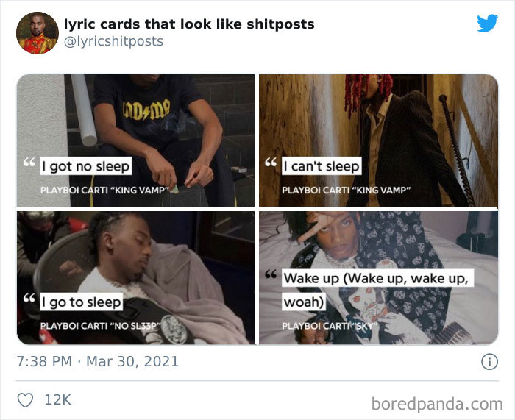This screenshot has width=515, height=420.
Task: Click the "I go to sleep" lyric text
Action: point(82,302)
